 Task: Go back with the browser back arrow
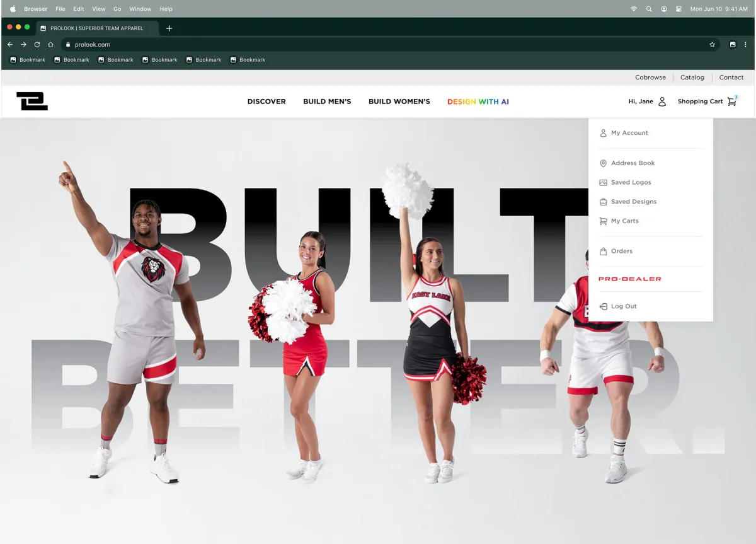pyautogui.click(x=10, y=45)
